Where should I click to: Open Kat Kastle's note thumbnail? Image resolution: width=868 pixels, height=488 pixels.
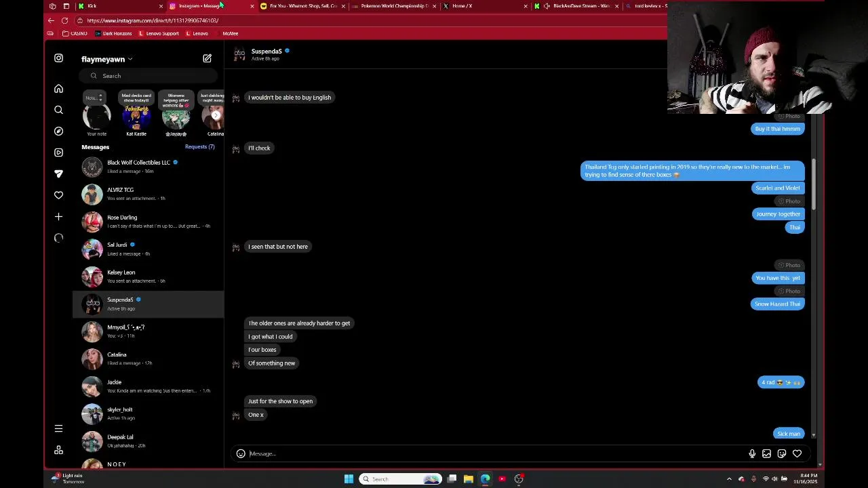click(136, 117)
